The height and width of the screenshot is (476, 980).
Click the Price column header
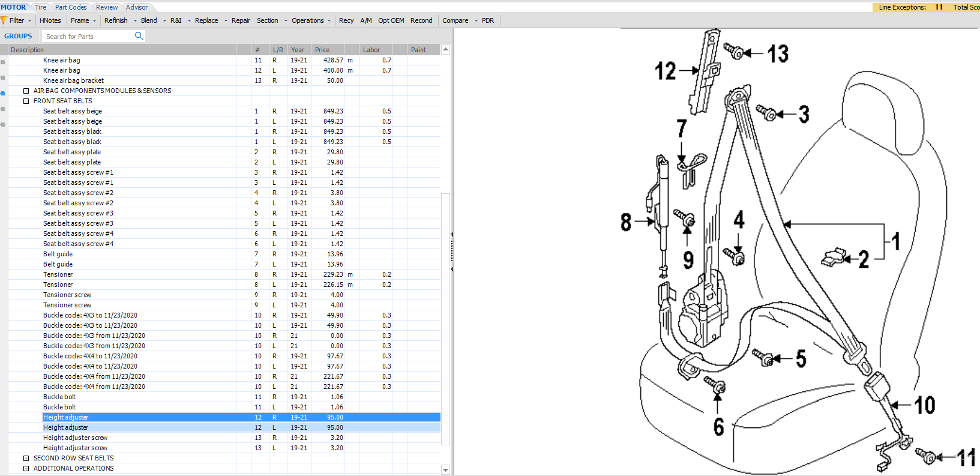coord(328,50)
